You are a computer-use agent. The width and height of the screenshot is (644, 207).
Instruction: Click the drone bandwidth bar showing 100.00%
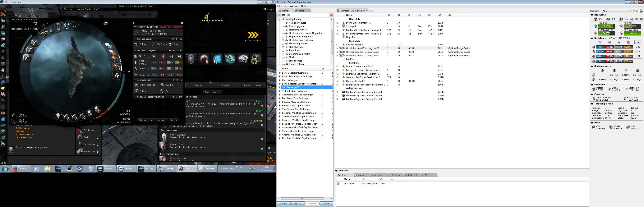tap(632, 33)
